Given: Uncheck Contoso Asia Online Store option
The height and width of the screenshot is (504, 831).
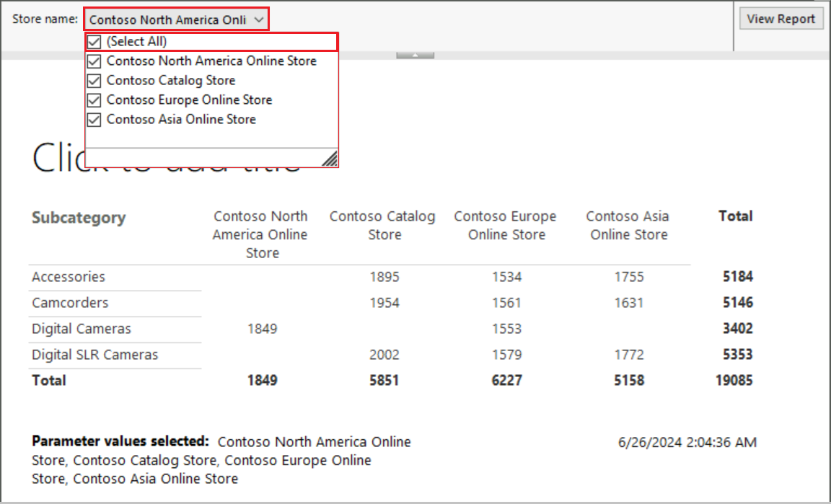Looking at the screenshot, I should tap(93, 119).
